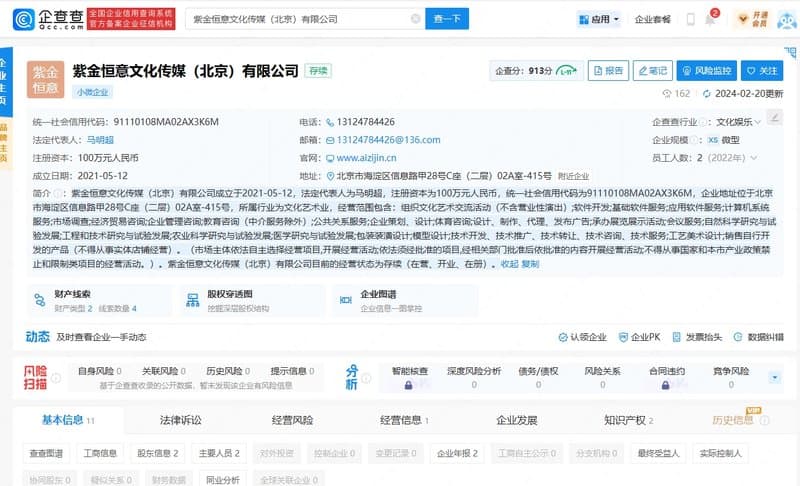The width and height of the screenshot is (800, 486).
Task: Click the refresh icon beside 2024-02-20更新
Action: point(707,94)
